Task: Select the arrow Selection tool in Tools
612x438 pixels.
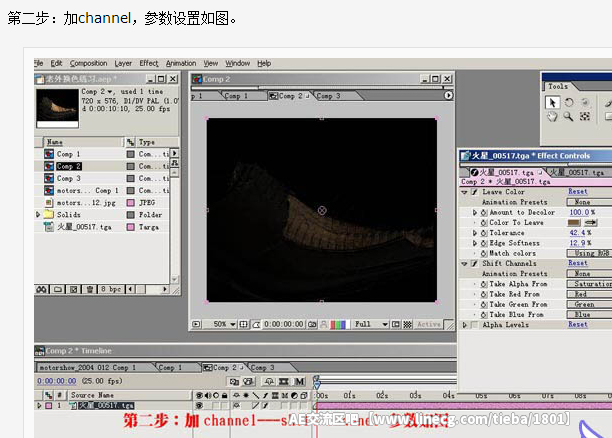Action: pyautogui.click(x=552, y=102)
